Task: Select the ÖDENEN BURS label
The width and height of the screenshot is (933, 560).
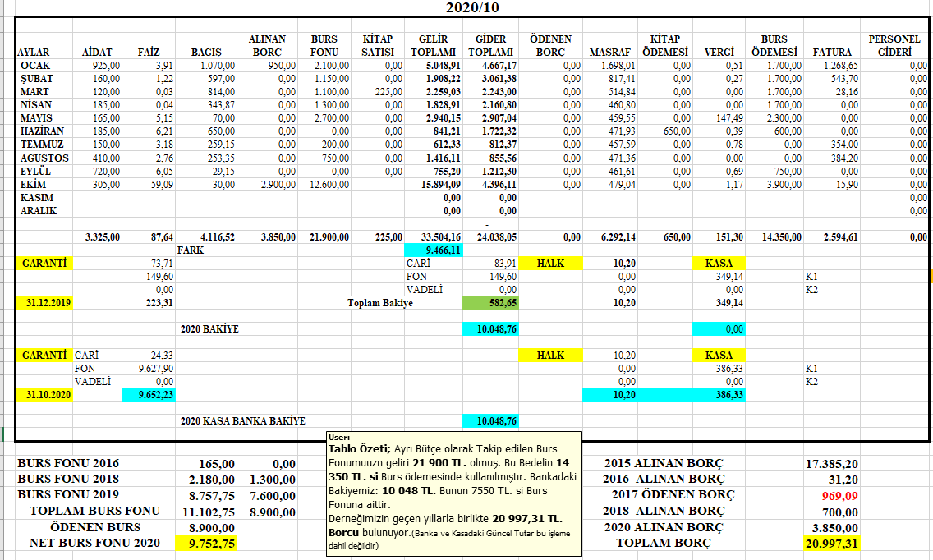Action: pos(95,527)
